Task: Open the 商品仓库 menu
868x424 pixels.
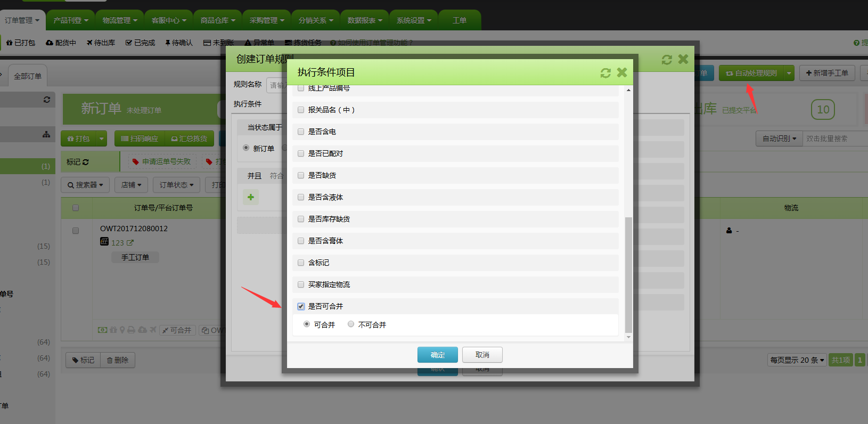Action: 218,20
